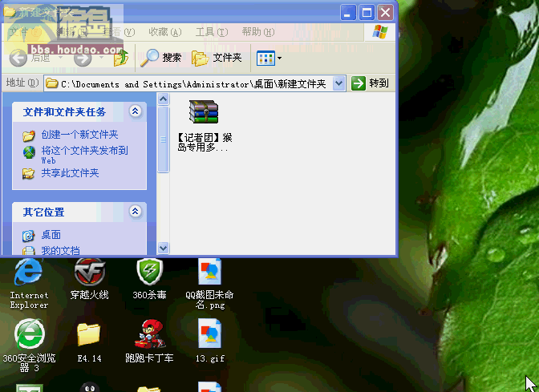Open 桌面 link in 其它位置
Image resolution: width=539 pixels, height=392 pixels.
(51, 235)
